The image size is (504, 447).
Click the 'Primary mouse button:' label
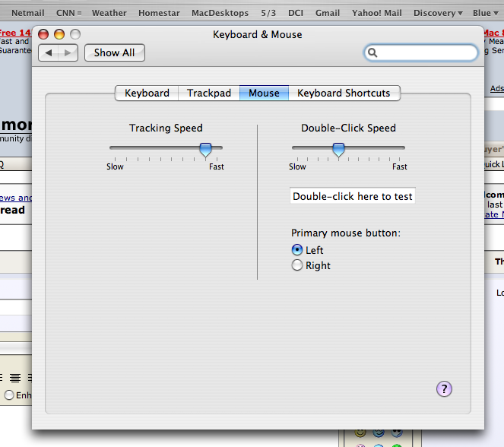pos(346,233)
